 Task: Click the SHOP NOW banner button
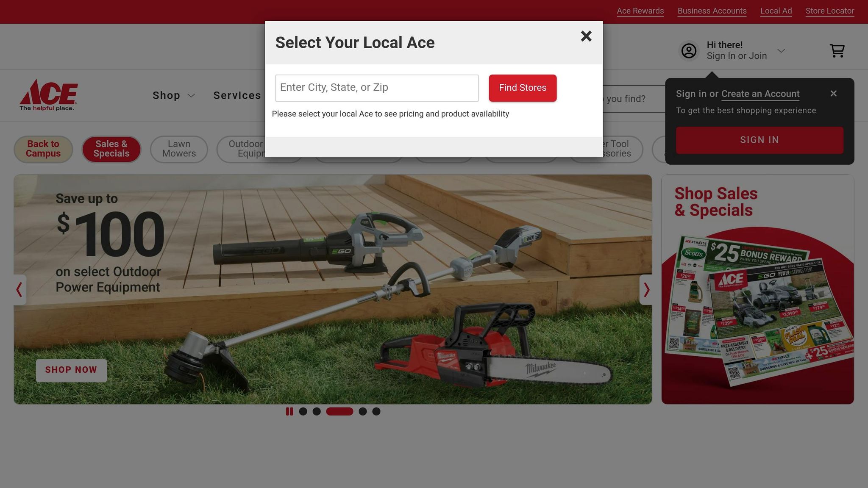[x=71, y=370]
